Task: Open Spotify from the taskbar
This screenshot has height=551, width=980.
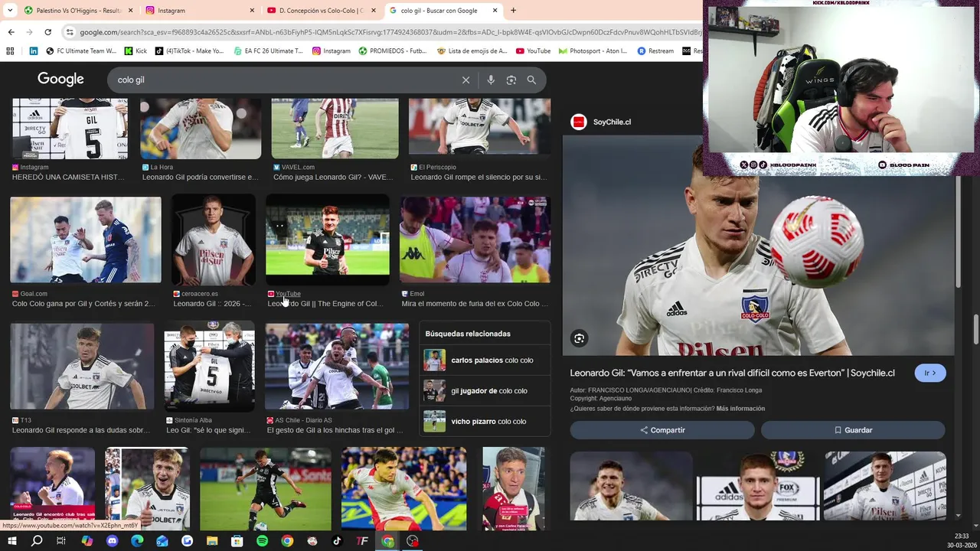Action: pyautogui.click(x=262, y=541)
